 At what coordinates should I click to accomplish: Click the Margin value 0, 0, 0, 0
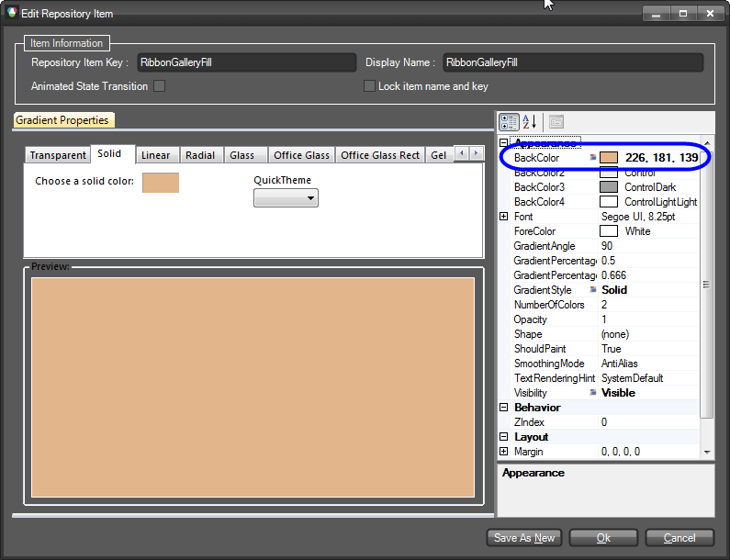[x=621, y=452]
